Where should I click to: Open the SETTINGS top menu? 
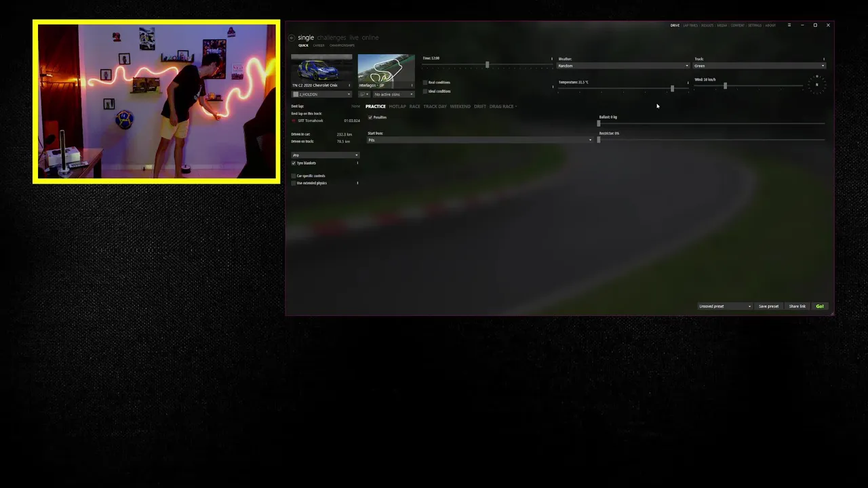pos(755,25)
